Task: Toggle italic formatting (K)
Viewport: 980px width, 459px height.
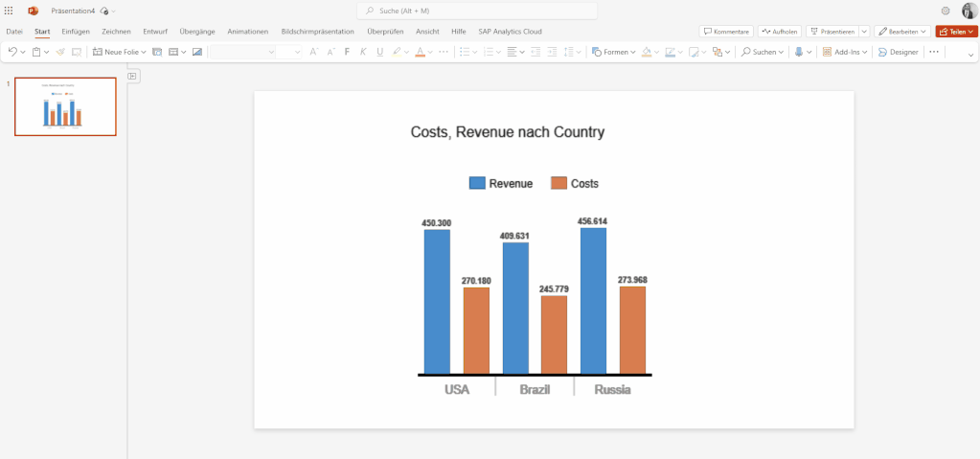Action: (363, 52)
